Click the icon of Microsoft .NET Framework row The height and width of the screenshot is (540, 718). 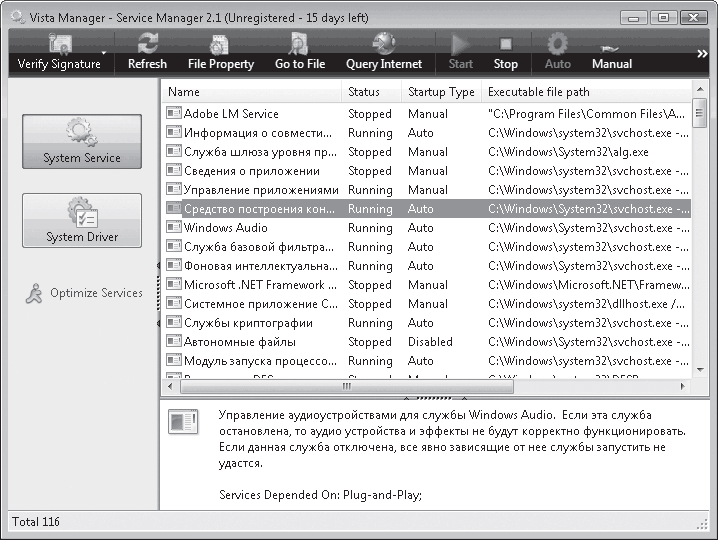pyautogui.click(x=174, y=284)
